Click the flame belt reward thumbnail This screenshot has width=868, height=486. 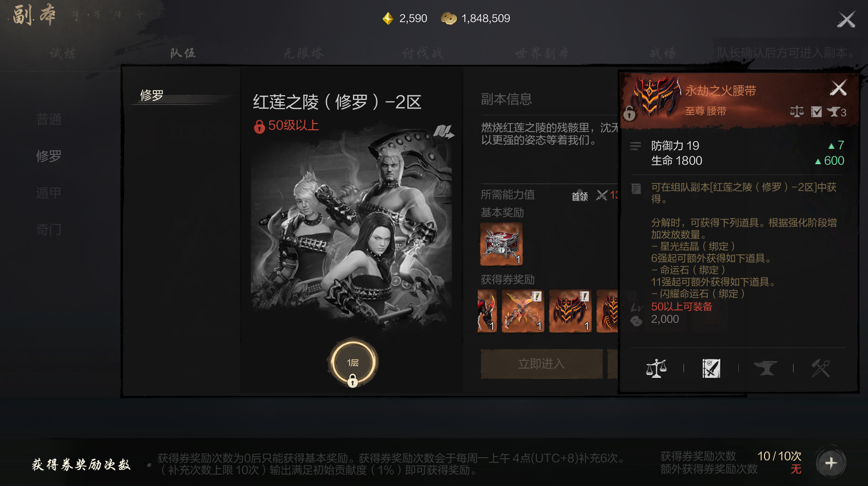[570, 311]
